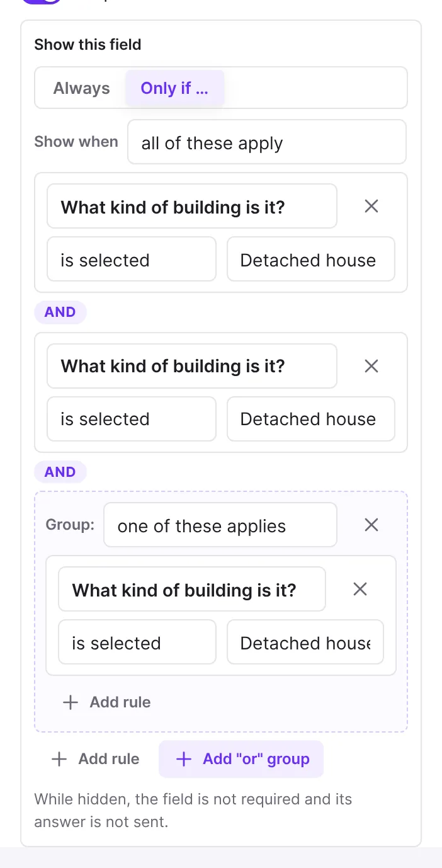
Task: Open first rule's 'is selected' operator dropdown
Action: click(132, 259)
